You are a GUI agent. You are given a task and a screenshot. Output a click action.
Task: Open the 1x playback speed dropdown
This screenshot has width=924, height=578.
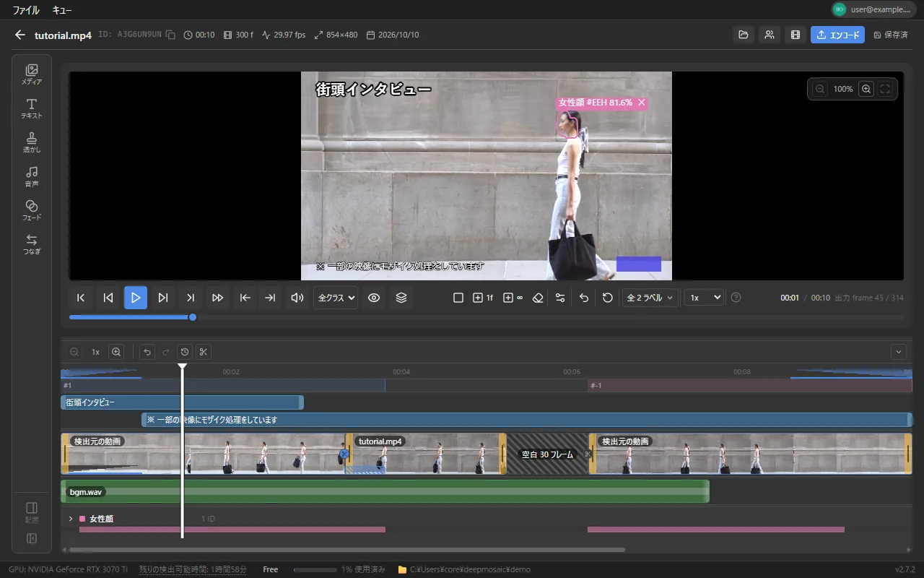pyautogui.click(x=704, y=298)
